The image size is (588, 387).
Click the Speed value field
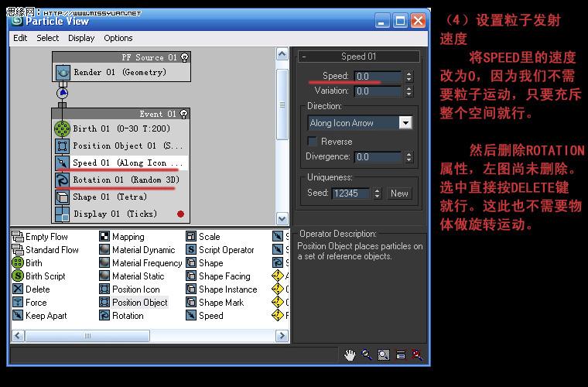pos(378,77)
